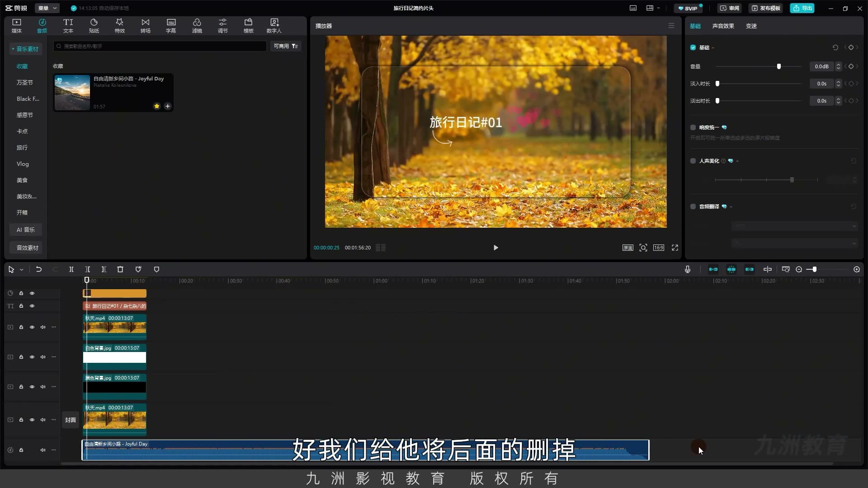Enter fullscreen preview in the player
The width and height of the screenshot is (868, 488).
pyautogui.click(x=675, y=248)
